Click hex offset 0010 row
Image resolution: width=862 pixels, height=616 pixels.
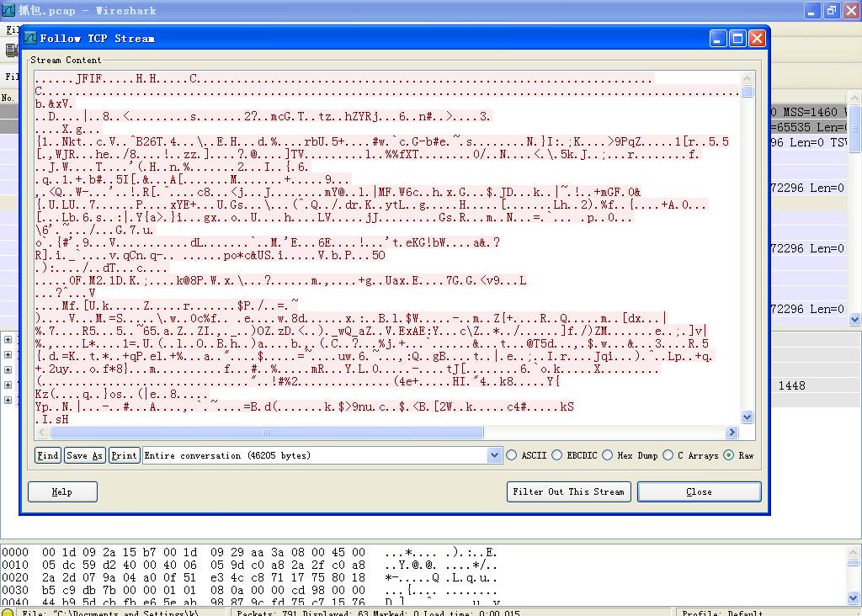(249, 565)
